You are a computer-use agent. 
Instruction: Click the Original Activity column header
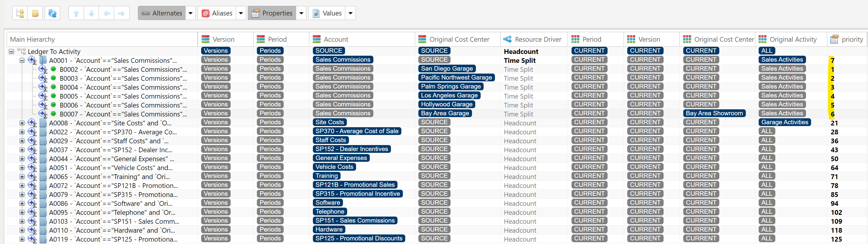(791, 39)
